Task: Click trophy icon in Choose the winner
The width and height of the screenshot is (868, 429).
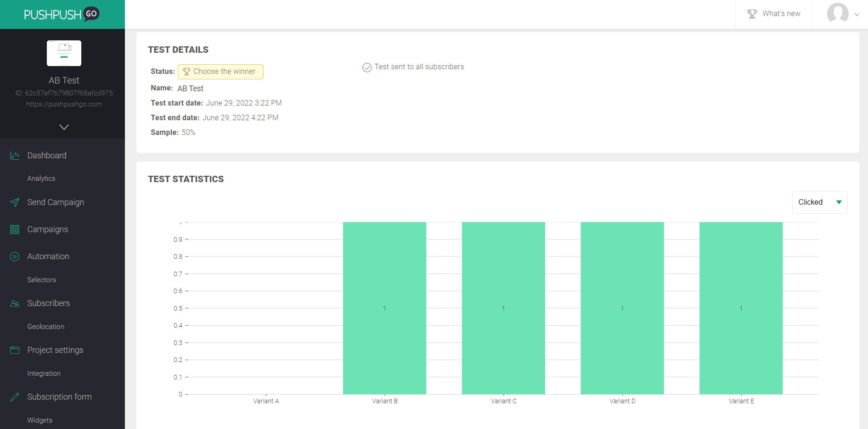Action: 186,72
